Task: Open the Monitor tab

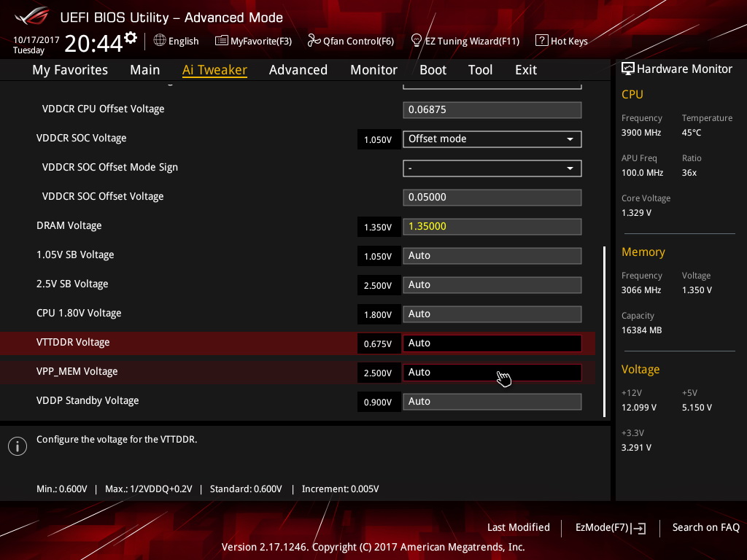Action: pyautogui.click(x=373, y=70)
